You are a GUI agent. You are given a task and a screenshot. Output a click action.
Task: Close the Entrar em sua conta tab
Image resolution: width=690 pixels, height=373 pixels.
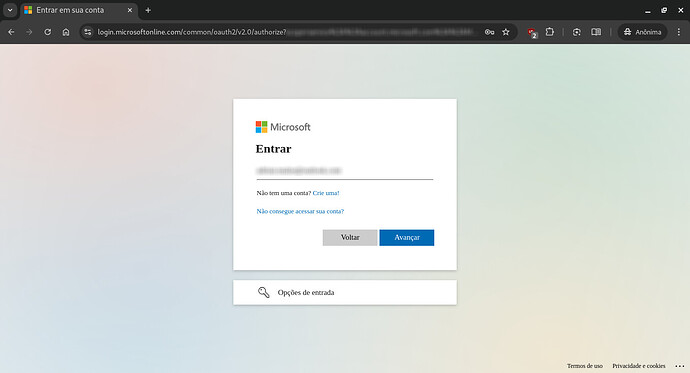(130, 10)
